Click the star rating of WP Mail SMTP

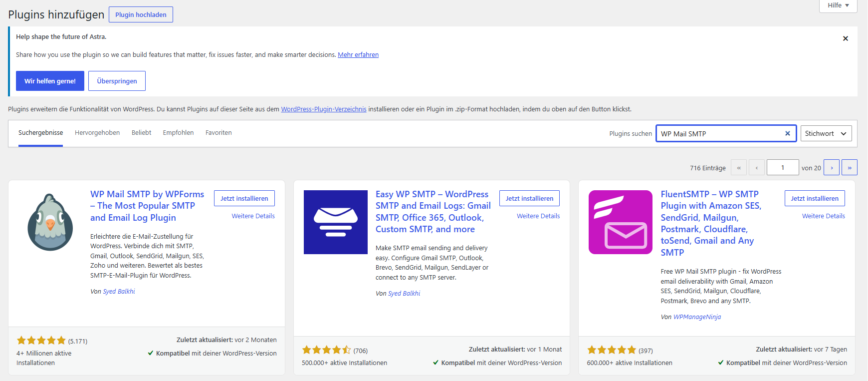[41, 341]
